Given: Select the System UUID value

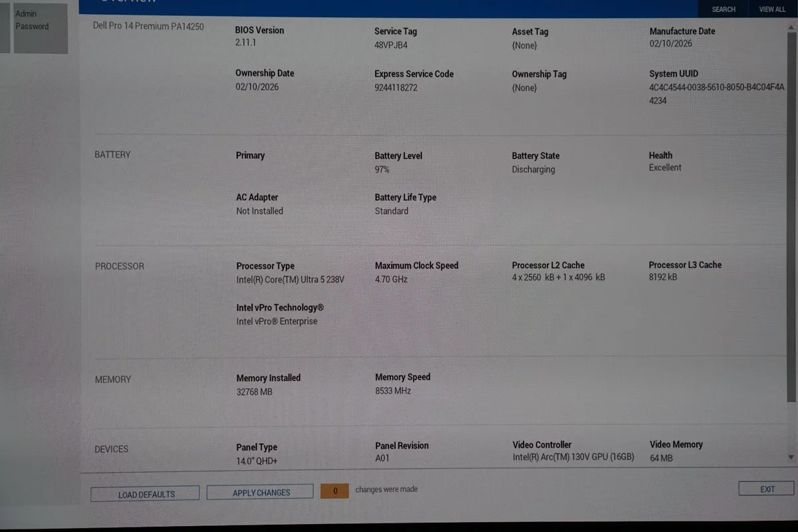Looking at the screenshot, I should point(717,94).
